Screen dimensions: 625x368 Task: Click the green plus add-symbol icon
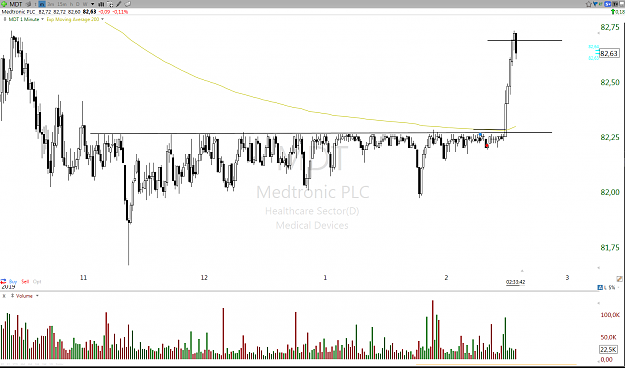pyautogui.click(x=4, y=4)
